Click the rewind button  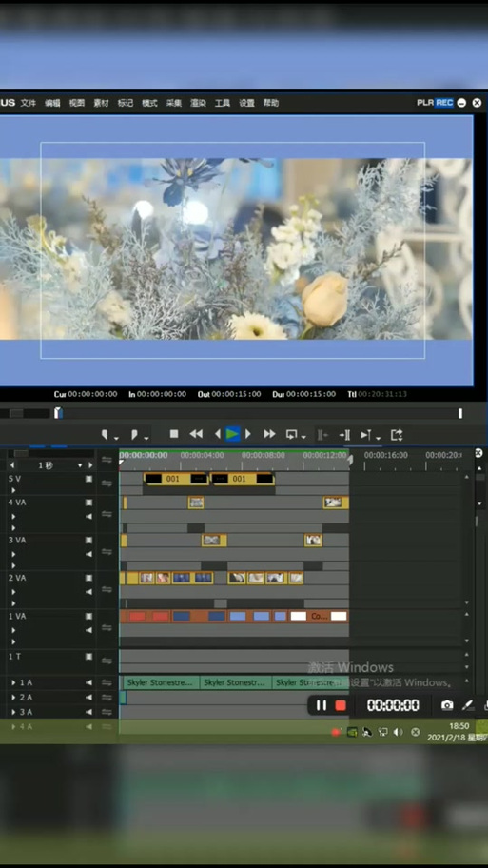(196, 435)
